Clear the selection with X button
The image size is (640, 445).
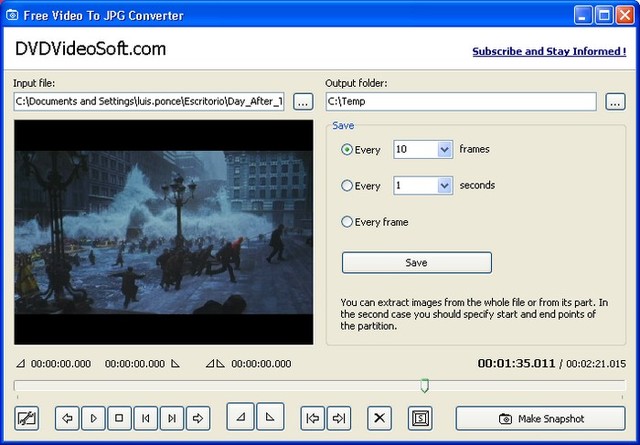[x=380, y=418]
